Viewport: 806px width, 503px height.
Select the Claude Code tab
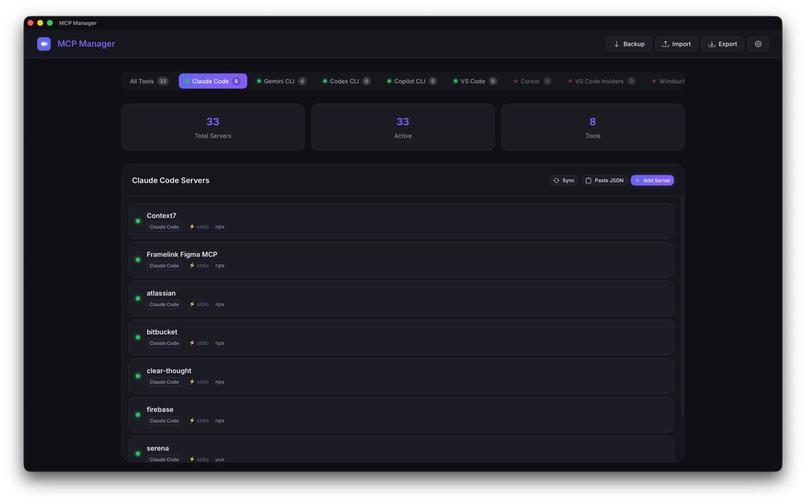coord(213,81)
